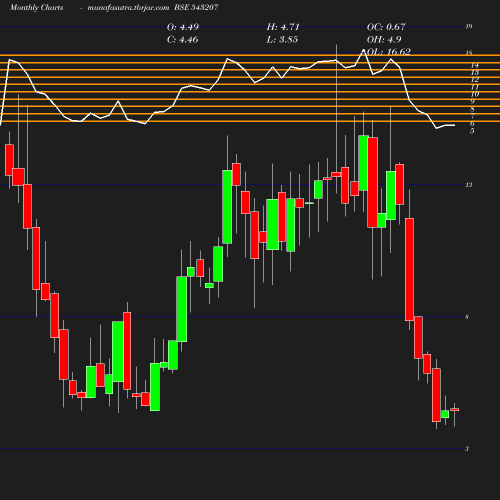The width and height of the screenshot is (500, 500).
Task: Select the 'O: 4.49' open value
Action: (x=183, y=27)
